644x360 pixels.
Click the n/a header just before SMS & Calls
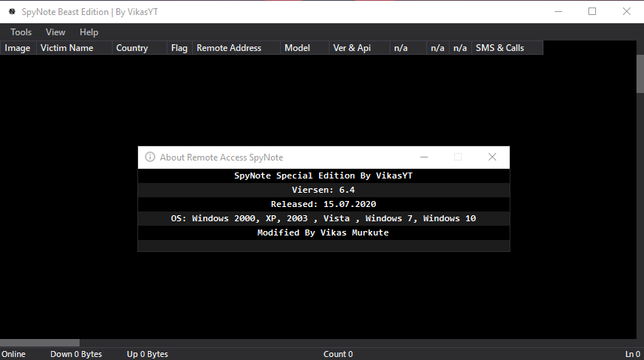point(460,48)
